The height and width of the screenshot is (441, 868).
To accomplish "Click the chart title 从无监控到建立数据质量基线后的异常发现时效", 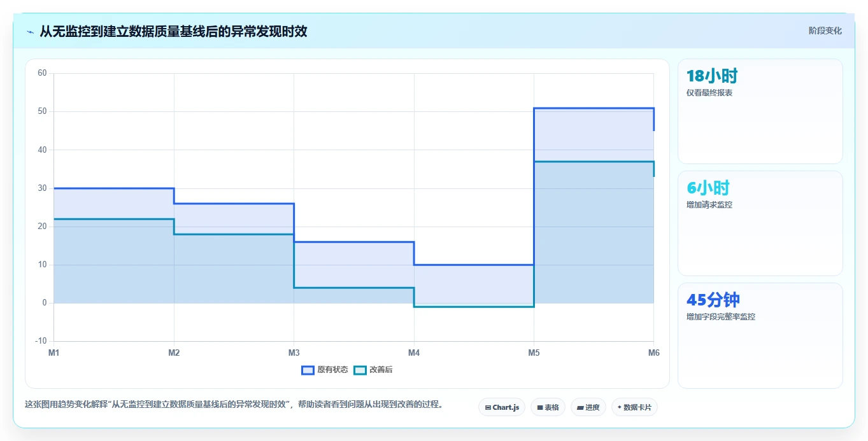I will click(x=173, y=31).
